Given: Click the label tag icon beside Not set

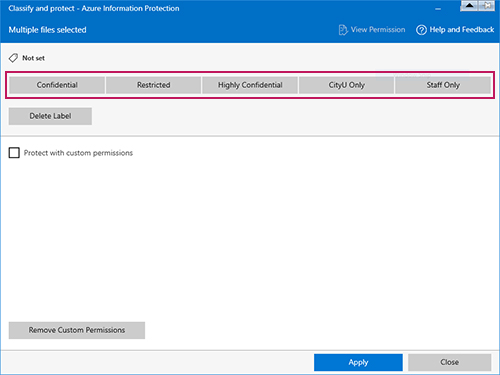Looking at the screenshot, I should (13, 58).
